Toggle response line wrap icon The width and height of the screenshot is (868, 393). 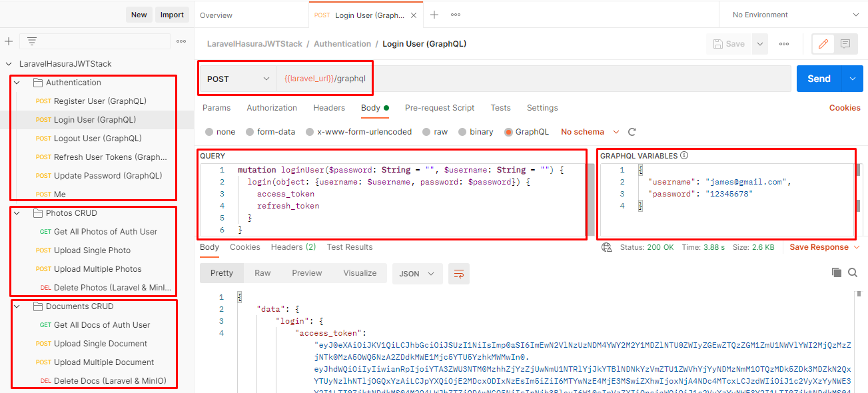[x=459, y=273]
